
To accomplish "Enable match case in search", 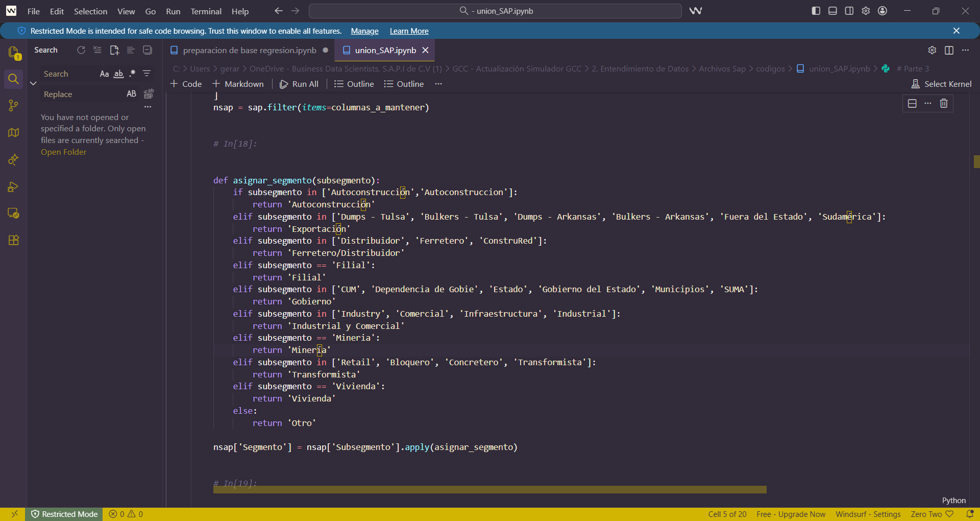I will point(104,74).
